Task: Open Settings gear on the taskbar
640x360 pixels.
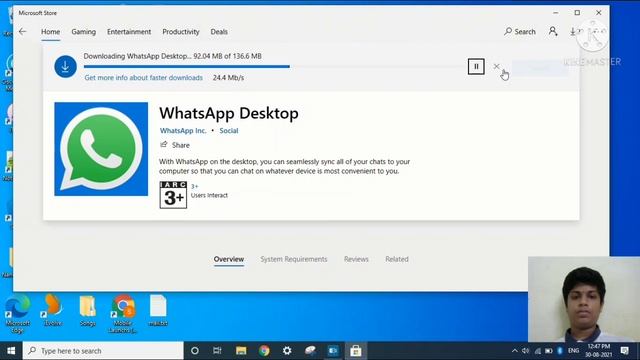Action: click(x=287, y=351)
